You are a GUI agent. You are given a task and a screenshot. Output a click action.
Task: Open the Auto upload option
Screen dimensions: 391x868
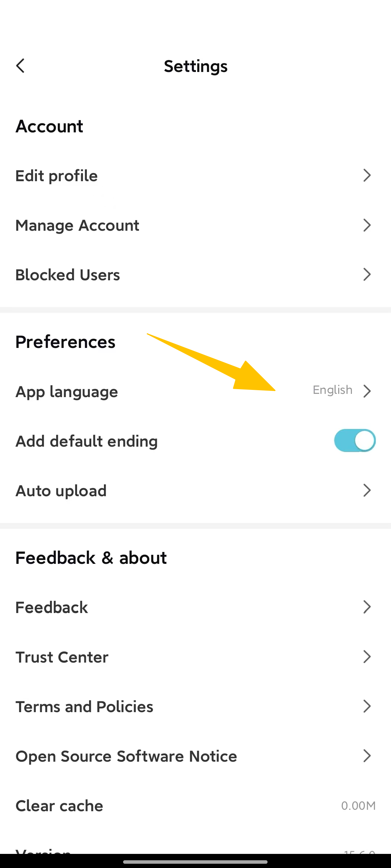click(x=61, y=491)
